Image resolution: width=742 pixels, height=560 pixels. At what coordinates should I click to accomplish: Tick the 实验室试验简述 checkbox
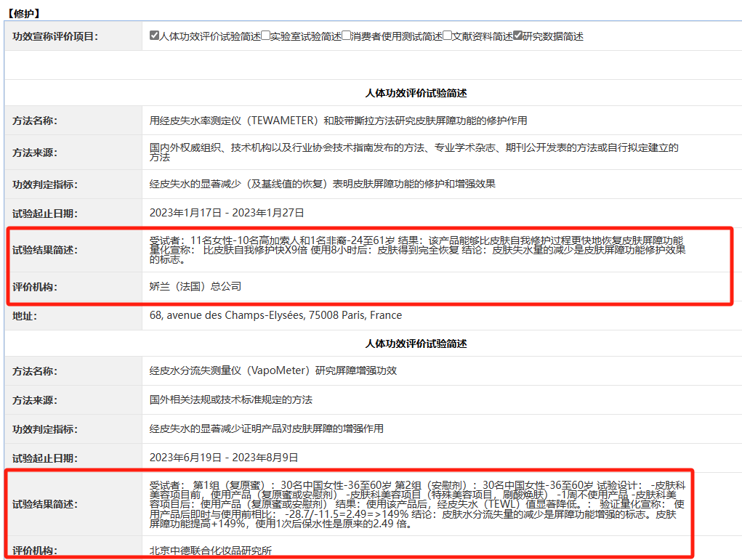point(265,36)
